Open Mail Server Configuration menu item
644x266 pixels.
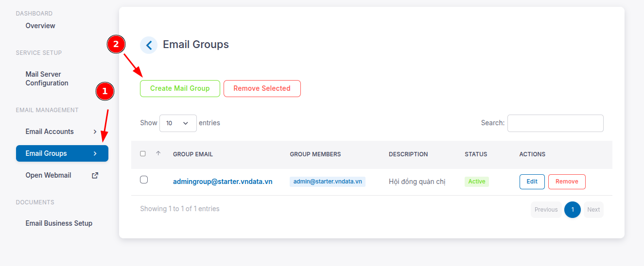(x=47, y=79)
